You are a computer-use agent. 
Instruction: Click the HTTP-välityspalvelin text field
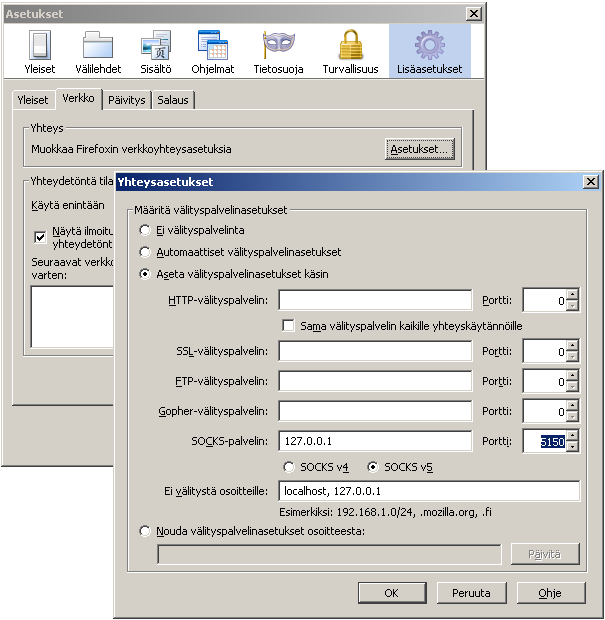tap(375, 300)
